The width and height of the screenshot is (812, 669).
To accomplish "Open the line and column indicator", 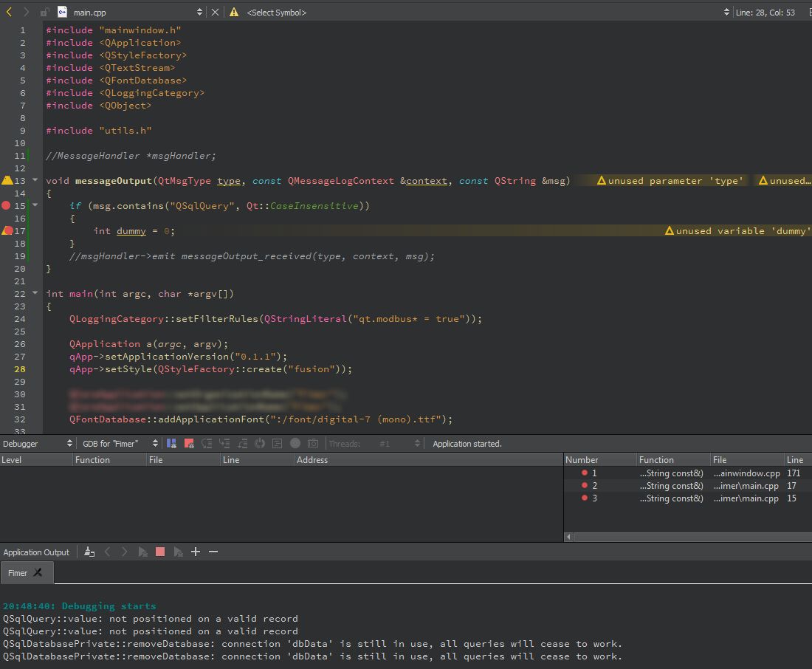I will [x=765, y=13].
